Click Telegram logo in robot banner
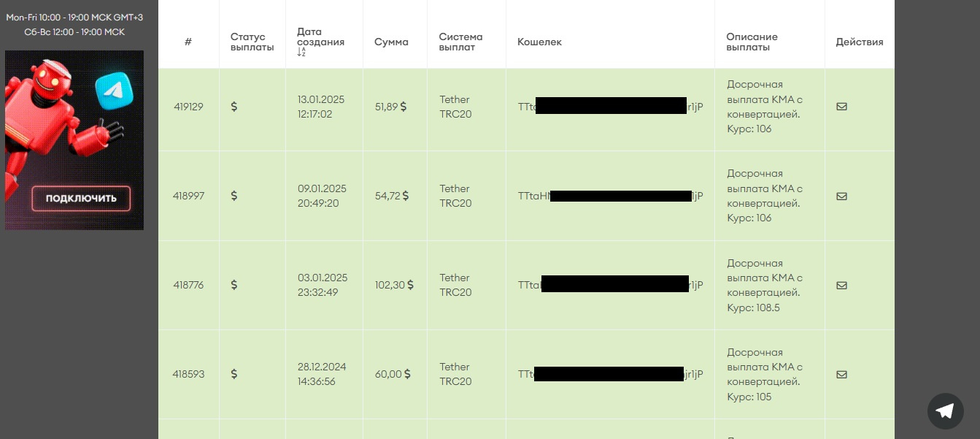The image size is (980, 439). [x=114, y=91]
